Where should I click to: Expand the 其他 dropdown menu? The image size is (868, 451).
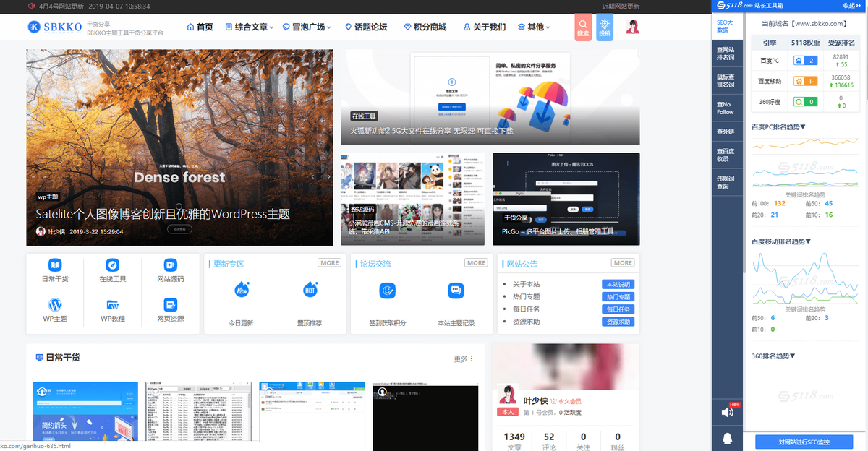pyautogui.click(x=534, y=27)
